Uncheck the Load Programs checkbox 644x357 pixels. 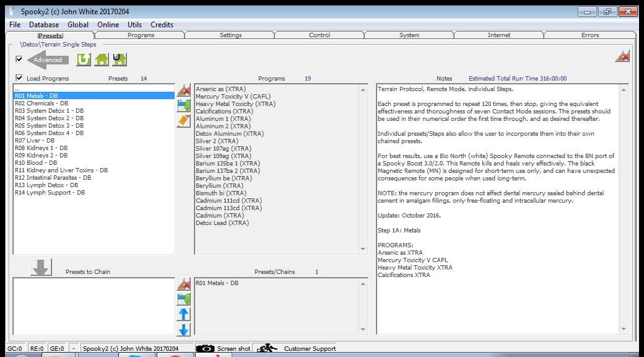pyautogui.click(x=19, y=77)
